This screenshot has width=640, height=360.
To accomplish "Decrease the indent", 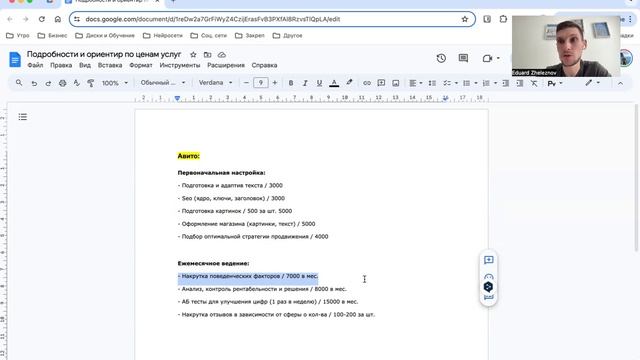I will 505,83.
